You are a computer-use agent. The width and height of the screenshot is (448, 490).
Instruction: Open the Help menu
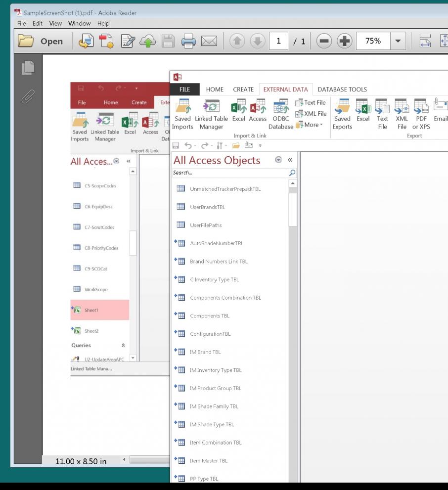click(x=103, y=23)
